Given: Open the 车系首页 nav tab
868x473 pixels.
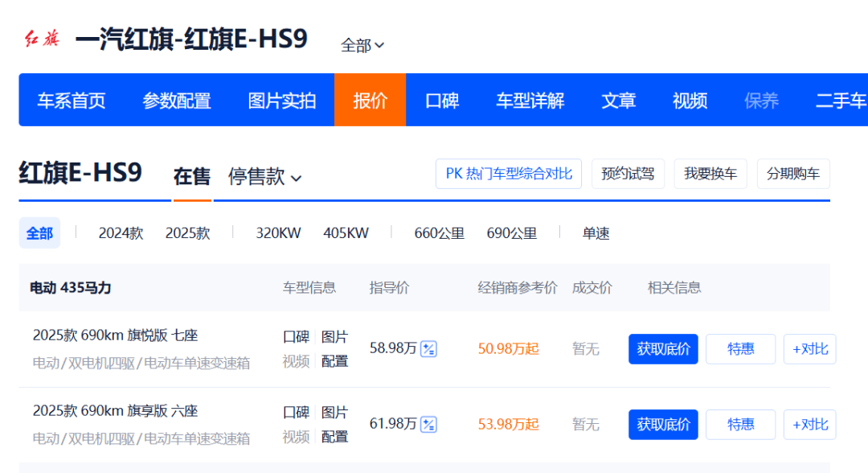Looking at the screenshot, I should tap(72, 101).
